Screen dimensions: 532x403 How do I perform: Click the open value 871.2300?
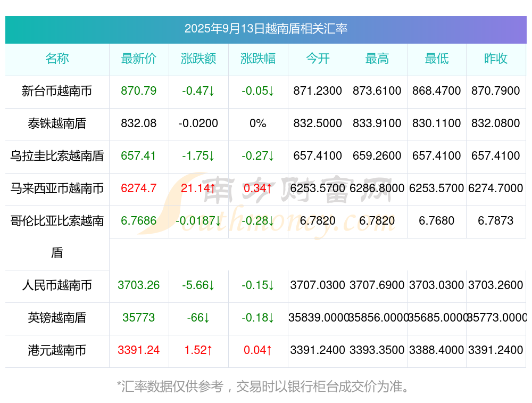point(318,91)
